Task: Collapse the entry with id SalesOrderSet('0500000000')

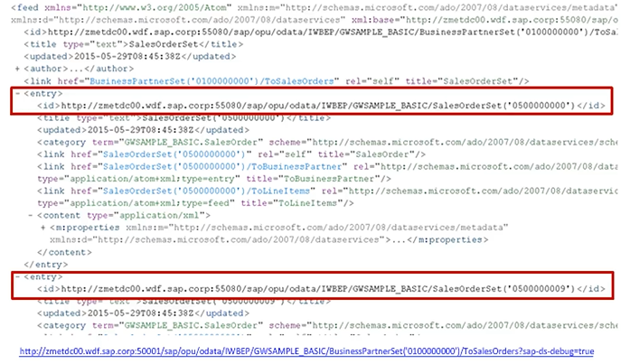Action: click(18, 94)
